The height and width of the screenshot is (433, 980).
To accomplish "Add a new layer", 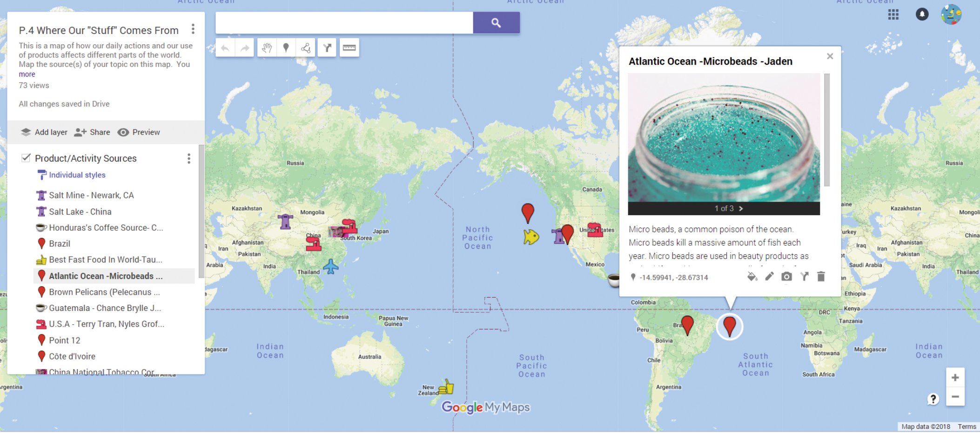I will coord(45,132).
